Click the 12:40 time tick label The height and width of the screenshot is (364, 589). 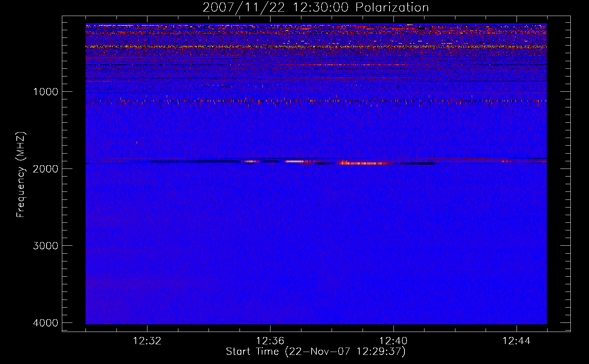393,341
